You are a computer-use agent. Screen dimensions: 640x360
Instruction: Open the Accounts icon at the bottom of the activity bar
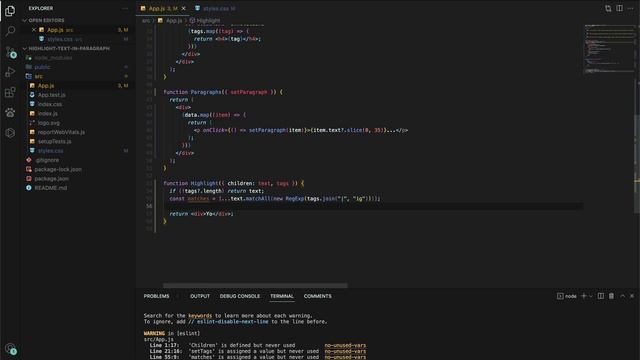tap(10, 349)
